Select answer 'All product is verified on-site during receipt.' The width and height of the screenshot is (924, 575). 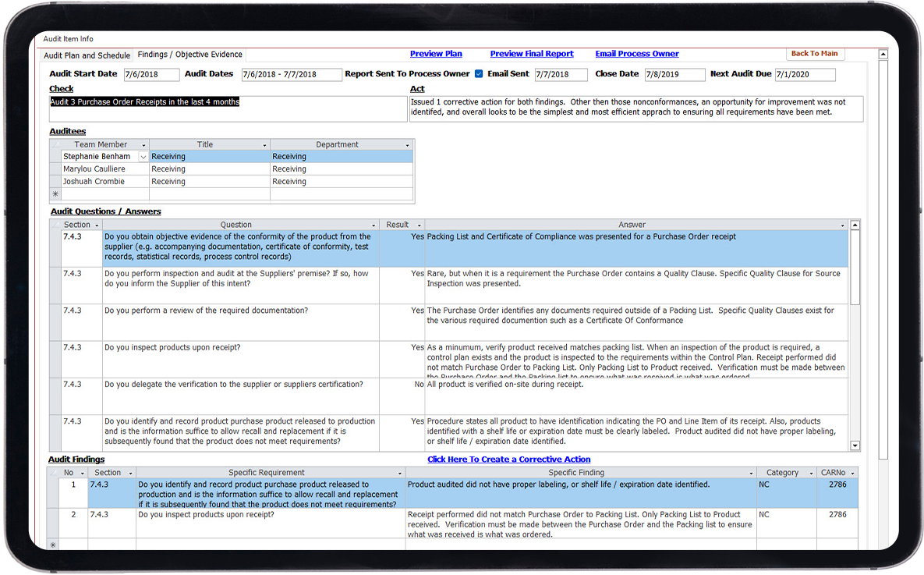click(x=636, y=396)
